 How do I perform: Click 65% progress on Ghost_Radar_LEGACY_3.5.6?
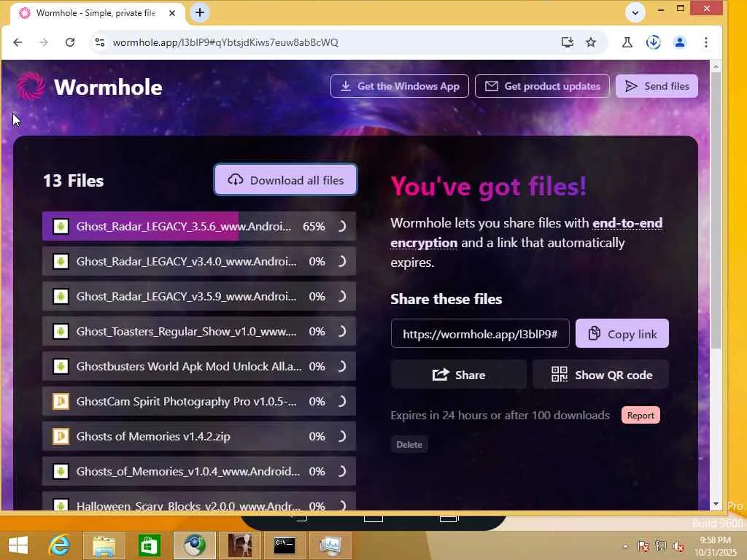[x=314, y=226]
